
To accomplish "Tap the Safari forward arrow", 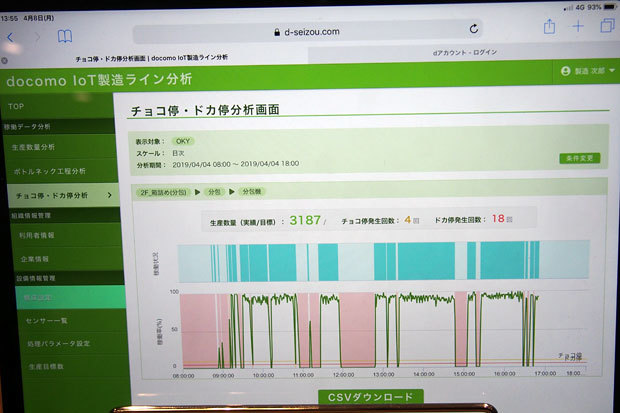I will [38, 37].
